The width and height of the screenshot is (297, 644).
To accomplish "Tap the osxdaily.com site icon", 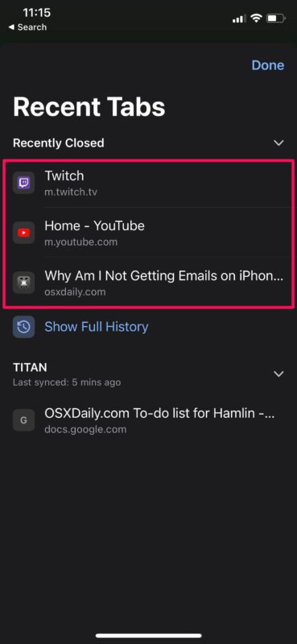I will 23,283.
